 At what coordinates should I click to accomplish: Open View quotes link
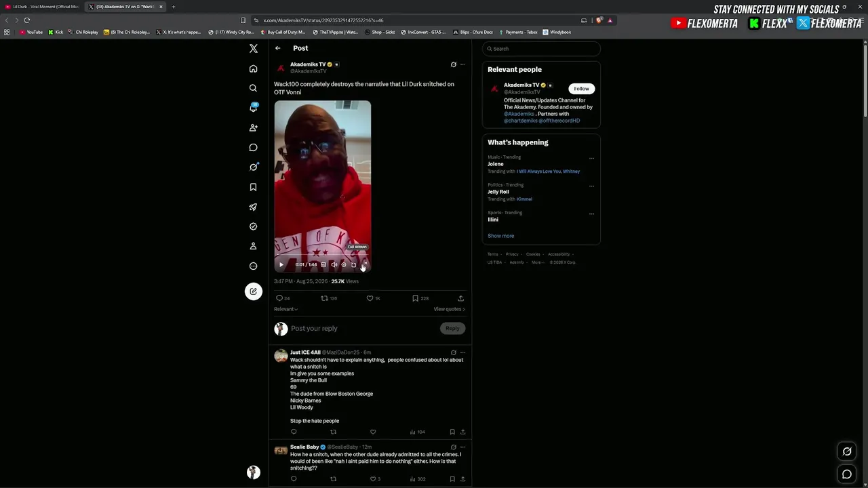tap(450, 309)
